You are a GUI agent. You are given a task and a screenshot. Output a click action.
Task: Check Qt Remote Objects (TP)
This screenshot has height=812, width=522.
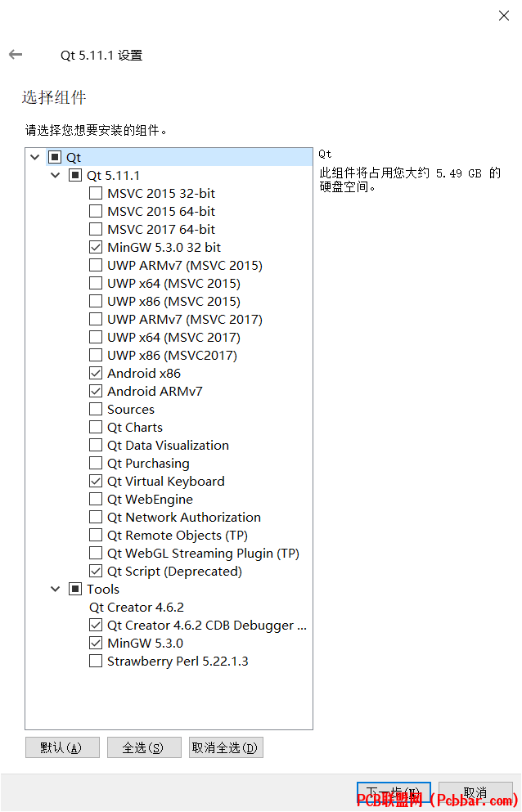(96, 535)
